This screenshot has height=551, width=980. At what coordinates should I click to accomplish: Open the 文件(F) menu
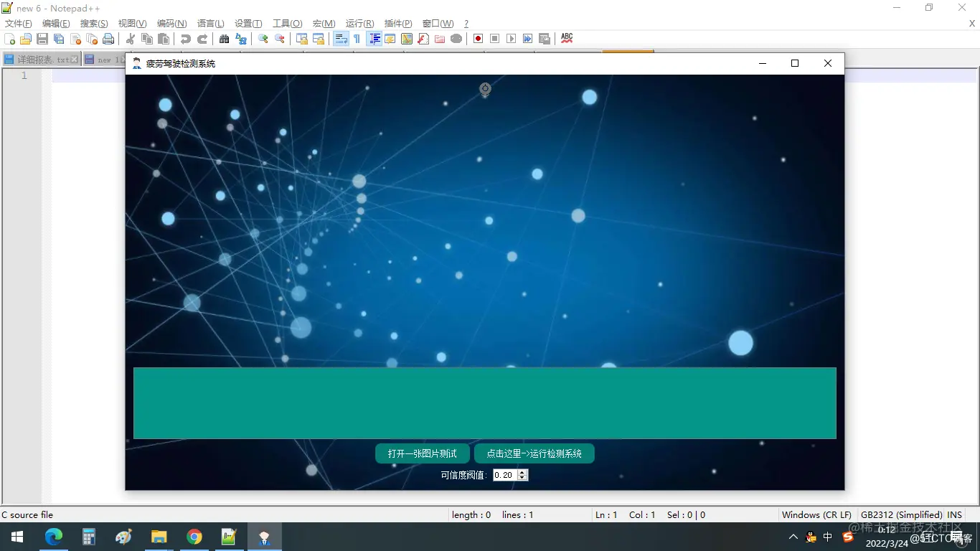click(x=19, y=24)
